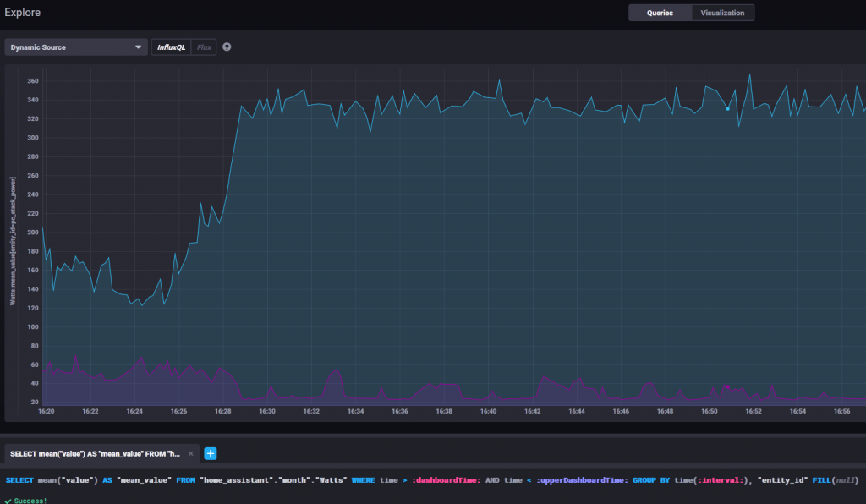The width and height of the screenshot is (866, 504).
Task: Click the :upperDashboardTime: variable in query
Action: pos(580,480)
